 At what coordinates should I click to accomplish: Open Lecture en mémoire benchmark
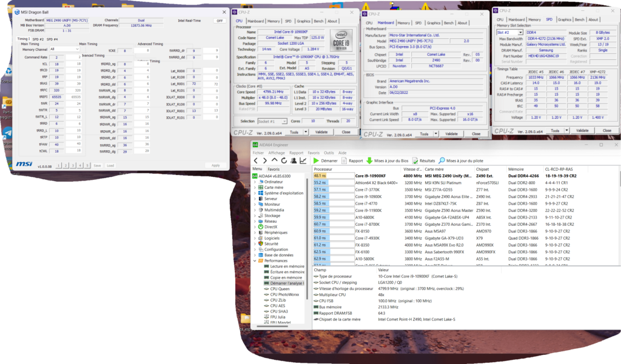click(287, 266)
